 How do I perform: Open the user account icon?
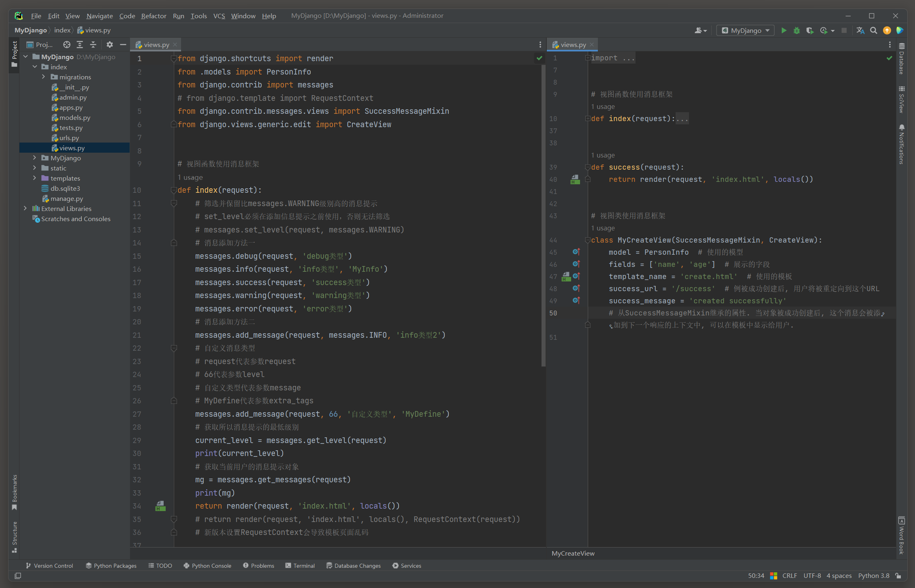point(700,30)
